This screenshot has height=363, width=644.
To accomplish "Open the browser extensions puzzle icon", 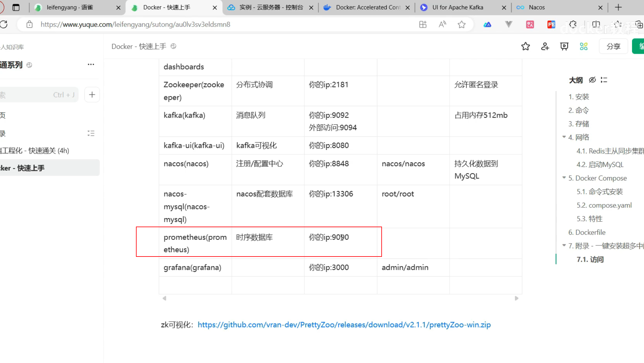I will (573, 24).
